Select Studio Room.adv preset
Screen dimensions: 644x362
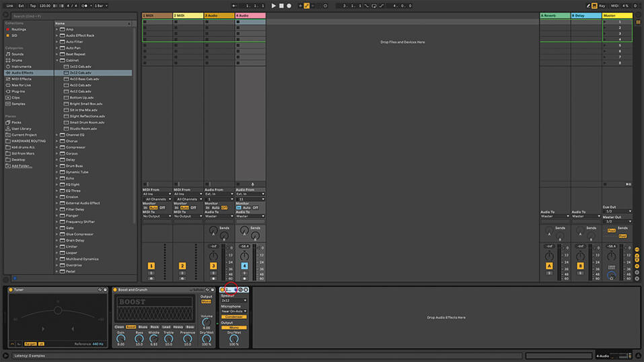(83, 129)
